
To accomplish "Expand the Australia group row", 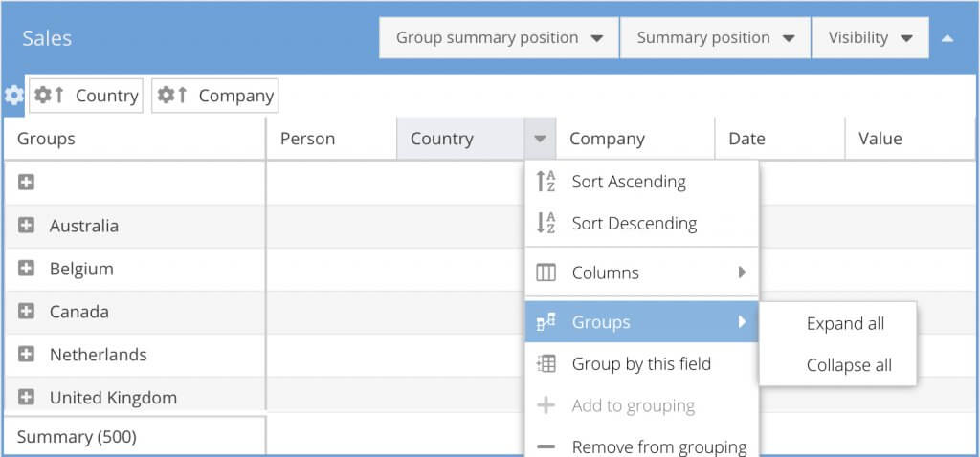I will point(26,226).
